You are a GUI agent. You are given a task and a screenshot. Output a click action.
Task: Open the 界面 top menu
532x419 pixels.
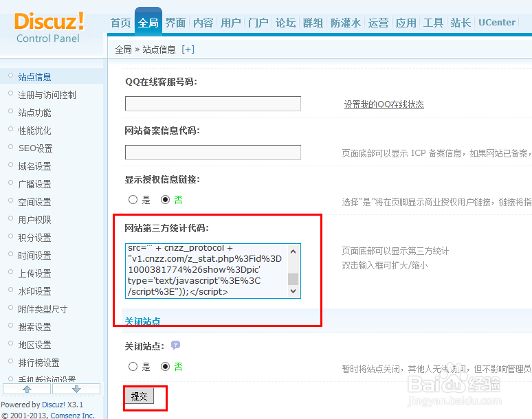175,23
